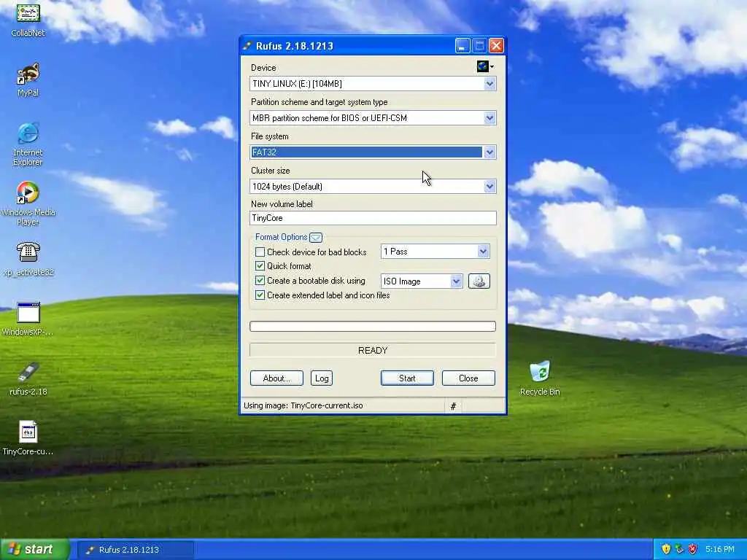Click the red shield tray icon

tap(692, 549)
